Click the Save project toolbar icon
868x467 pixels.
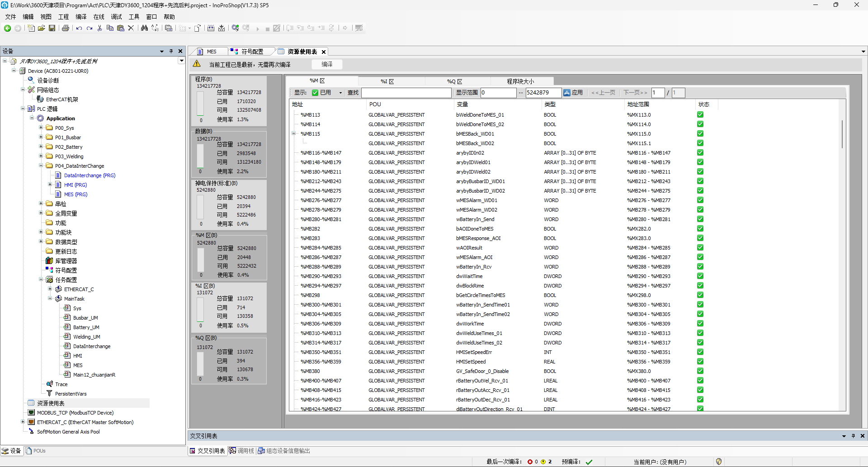click(52, 28)
